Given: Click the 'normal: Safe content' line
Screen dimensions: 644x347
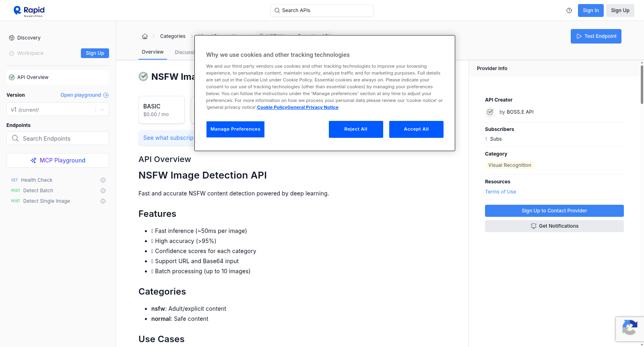Looking at the screenshot, I should [x=180, y=319].
